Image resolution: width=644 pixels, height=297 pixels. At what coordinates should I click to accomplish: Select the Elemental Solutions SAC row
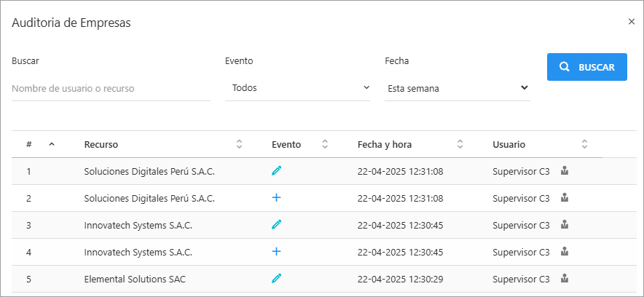click(135, 279)
